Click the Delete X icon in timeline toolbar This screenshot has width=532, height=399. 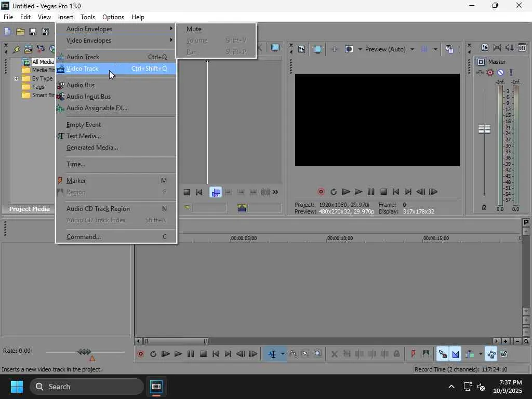[334, 354]
